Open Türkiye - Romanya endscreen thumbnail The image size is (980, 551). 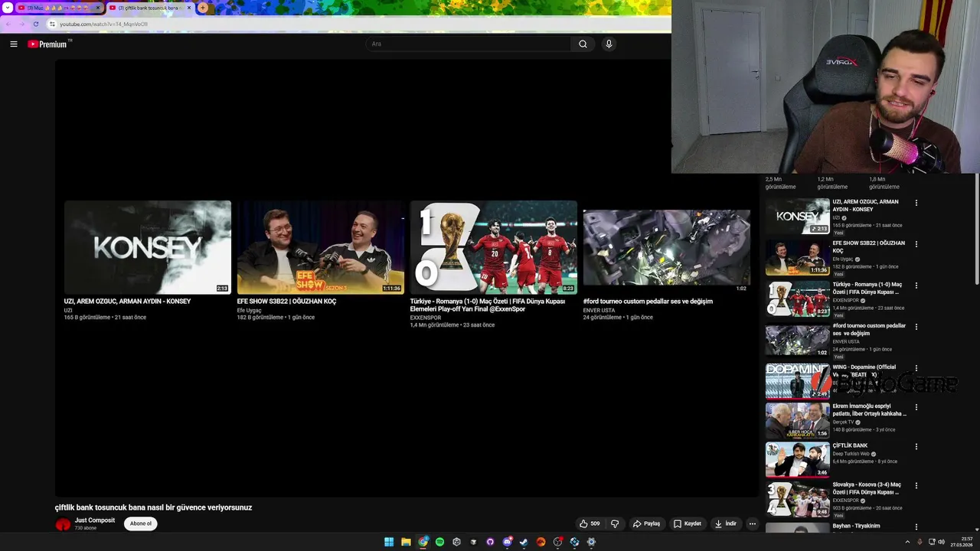[494, 247]
